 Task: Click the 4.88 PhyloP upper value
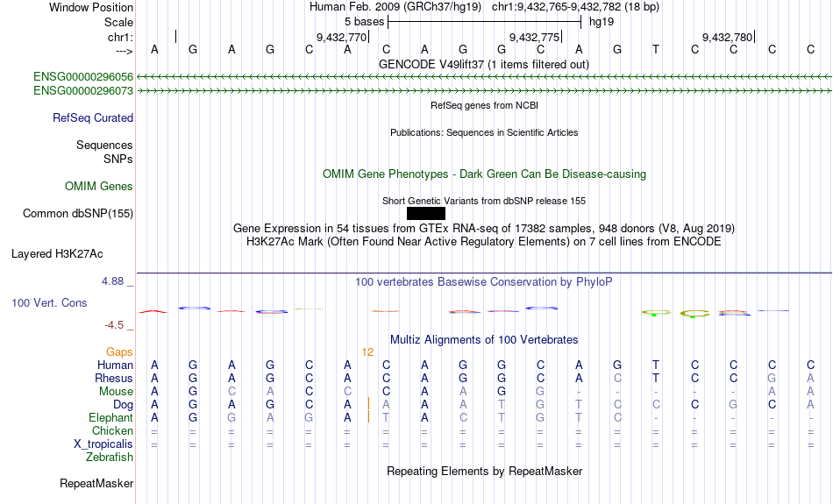click(112, 281)
